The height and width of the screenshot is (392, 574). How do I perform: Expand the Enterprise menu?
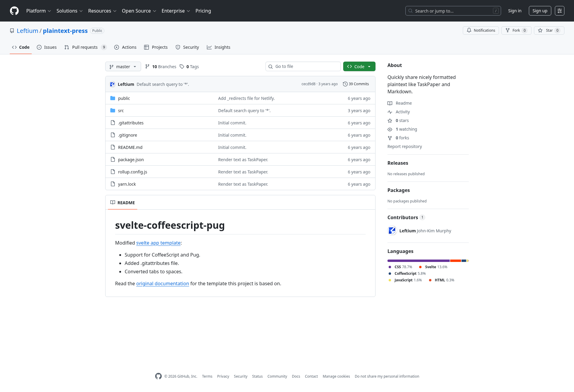[176, 11]
